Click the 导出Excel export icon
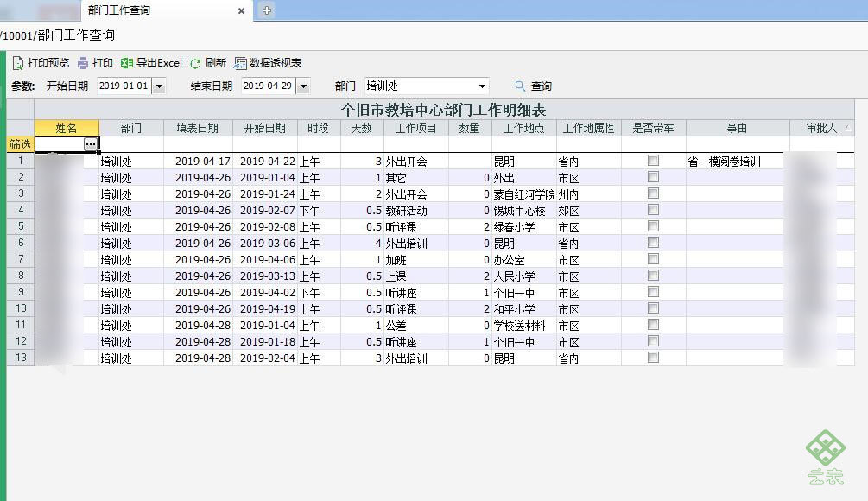Screen dimensions: 868x501 (127, 63)
